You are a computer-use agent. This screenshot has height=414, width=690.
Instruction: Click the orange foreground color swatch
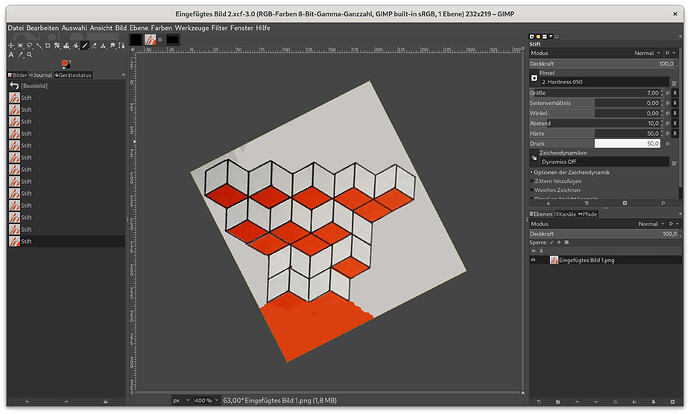click(64, 63)
